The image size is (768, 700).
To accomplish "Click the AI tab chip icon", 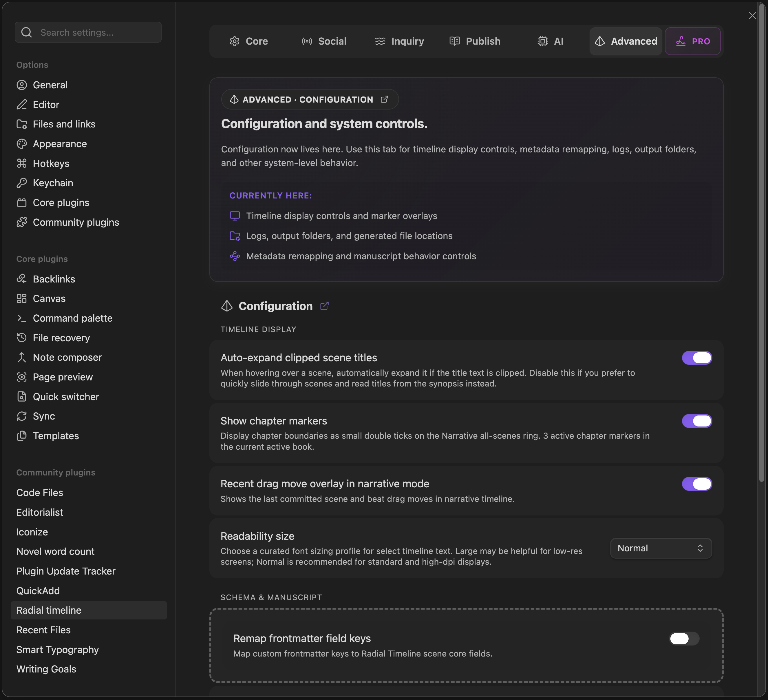I will pyautogui.click(x=542, y=41).
